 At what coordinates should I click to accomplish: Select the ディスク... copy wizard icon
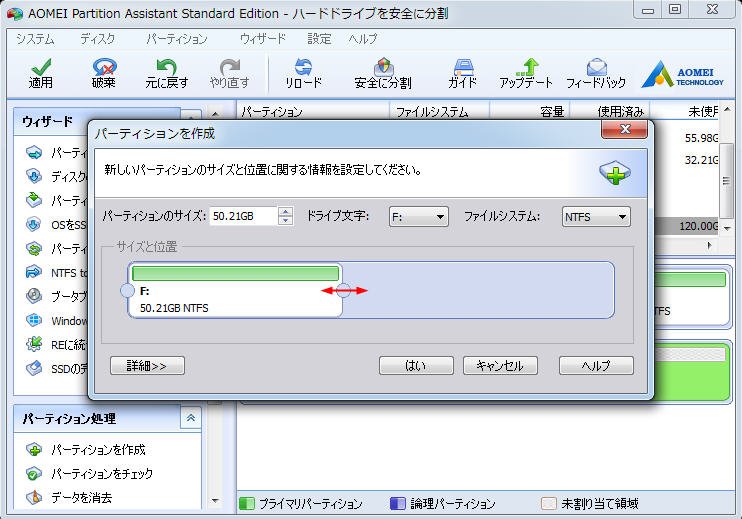[34, 176]
